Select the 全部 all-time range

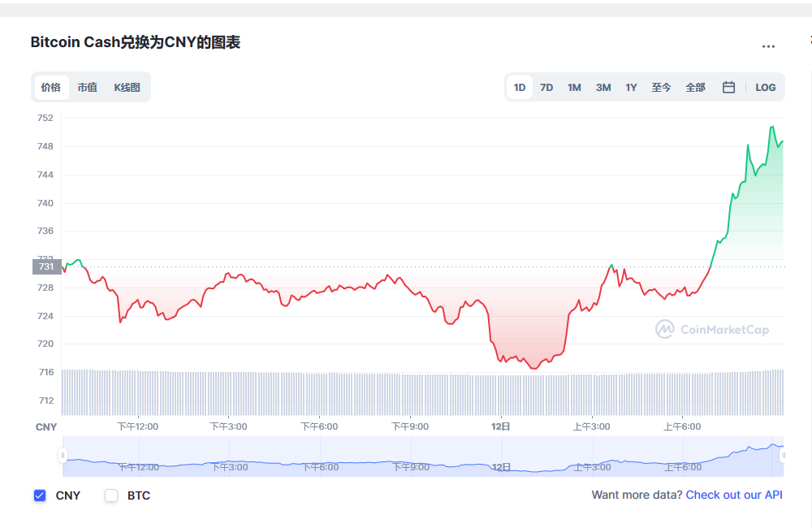click(696, 87)
